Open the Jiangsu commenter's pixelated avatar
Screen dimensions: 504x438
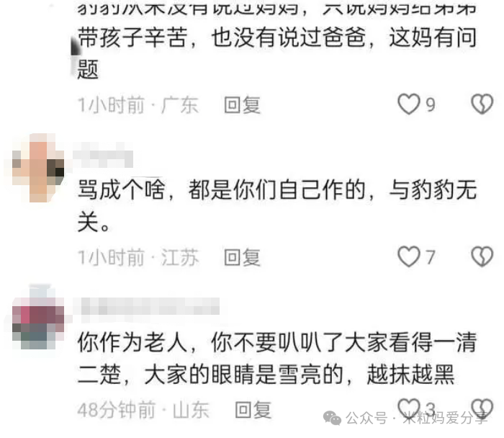[38, 168]
